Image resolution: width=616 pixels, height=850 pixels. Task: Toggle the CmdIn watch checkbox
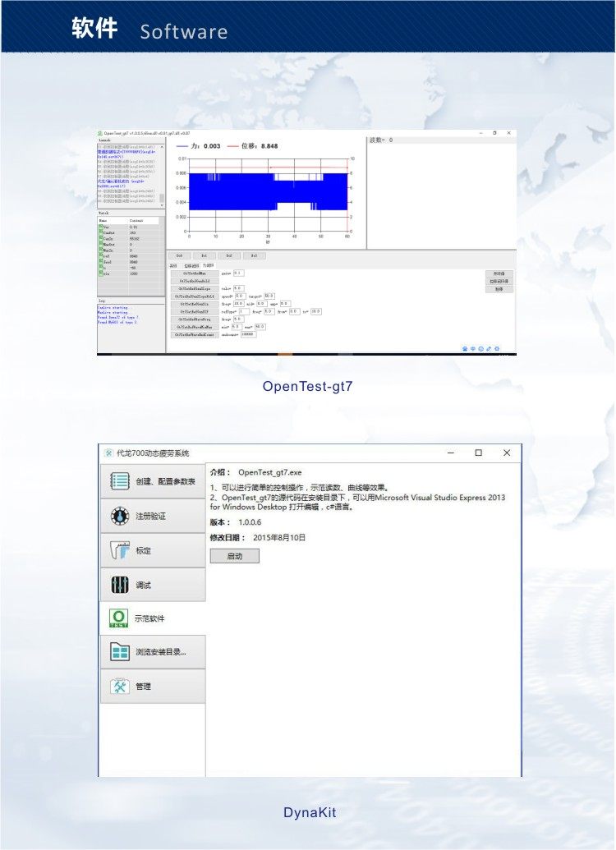(100, 238)
